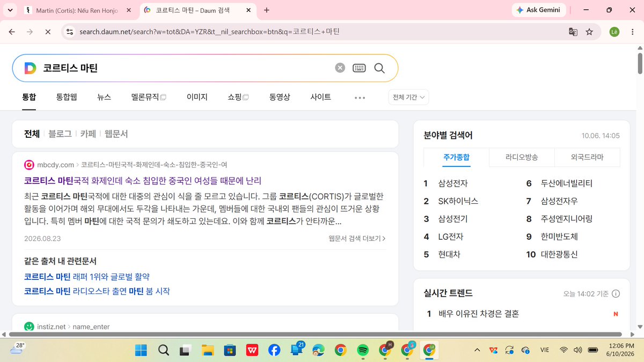Click the browser back arrow

[x=12, y=32]
